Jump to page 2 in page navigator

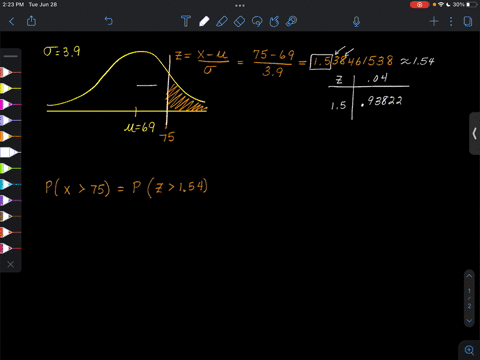coord(469,306)
